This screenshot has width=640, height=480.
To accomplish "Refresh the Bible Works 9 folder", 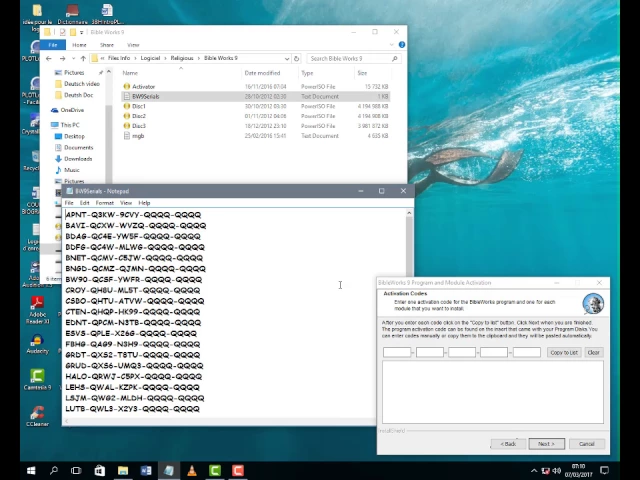I will [x=296, y=58].
